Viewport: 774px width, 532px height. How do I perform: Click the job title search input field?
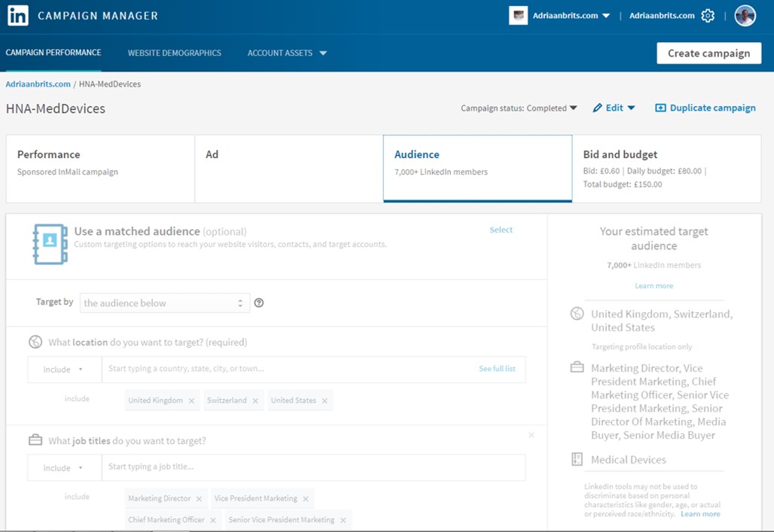point(313,467)
